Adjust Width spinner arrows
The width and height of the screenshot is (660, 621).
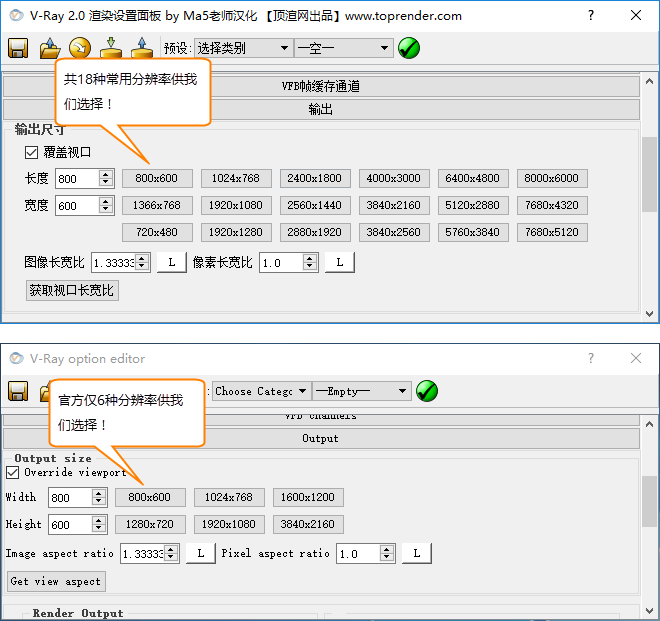tap(99, 497)
